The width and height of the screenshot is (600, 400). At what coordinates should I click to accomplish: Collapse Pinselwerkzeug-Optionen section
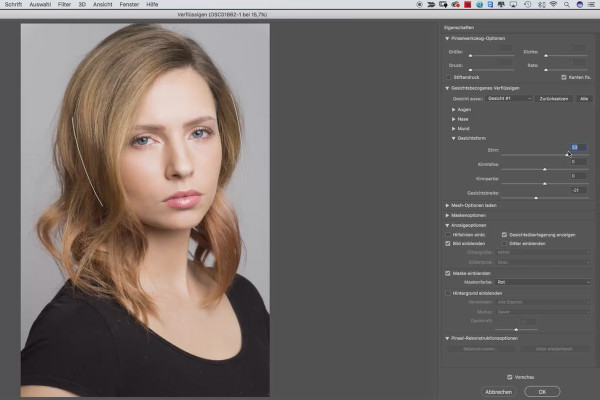pos(447,38)
